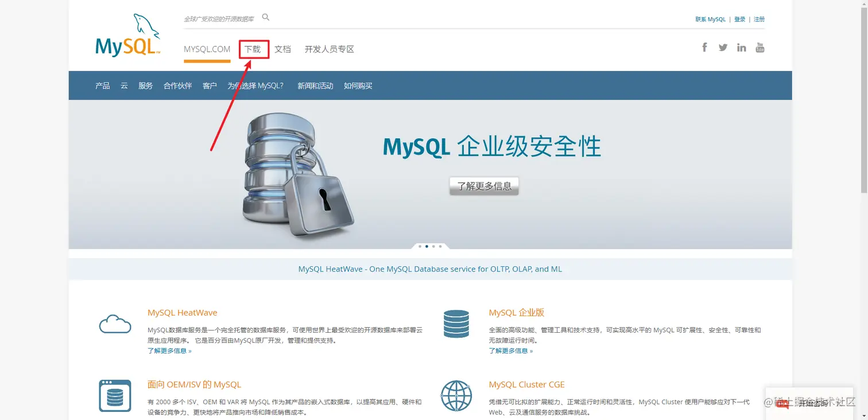
Task: Click the globe icon beside MySQL Cluster CGE
Action: click(x=456, y=395)
